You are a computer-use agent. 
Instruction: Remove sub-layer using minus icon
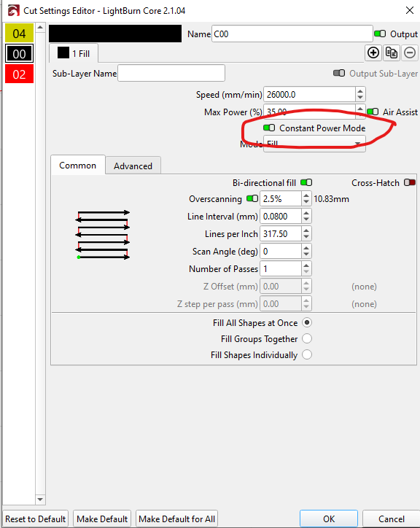[410, 53]
